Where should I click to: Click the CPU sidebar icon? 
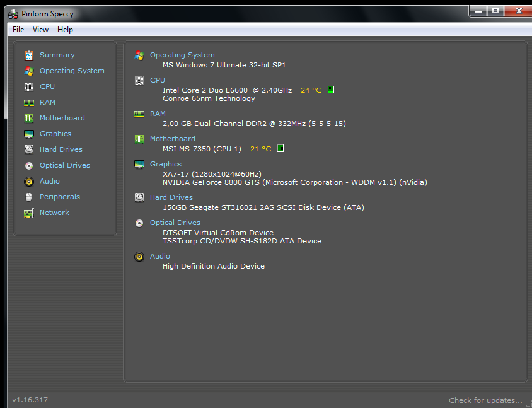[29, 86]
